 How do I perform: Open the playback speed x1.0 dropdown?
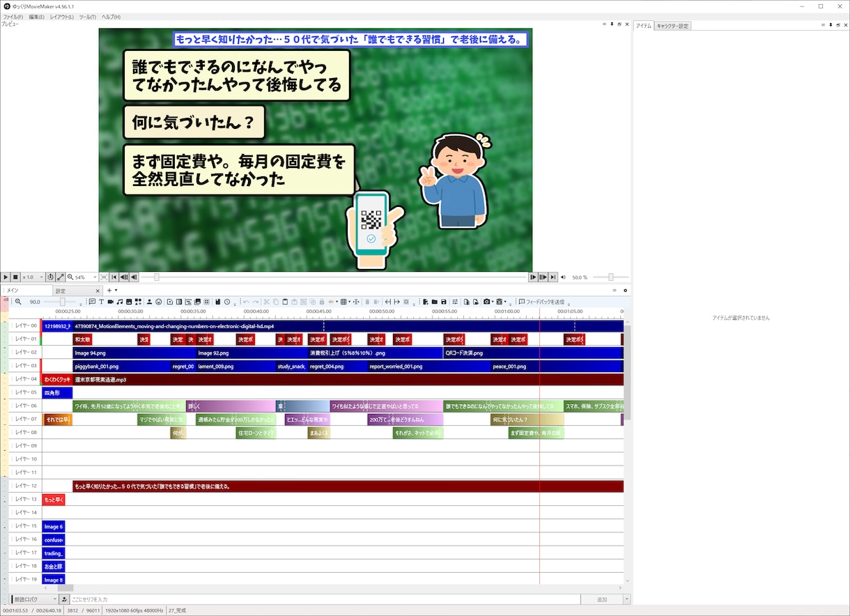coord(33,277)
